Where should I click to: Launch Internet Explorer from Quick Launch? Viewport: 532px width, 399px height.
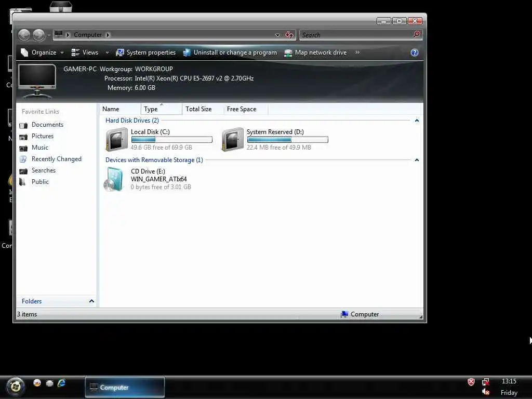62,383
